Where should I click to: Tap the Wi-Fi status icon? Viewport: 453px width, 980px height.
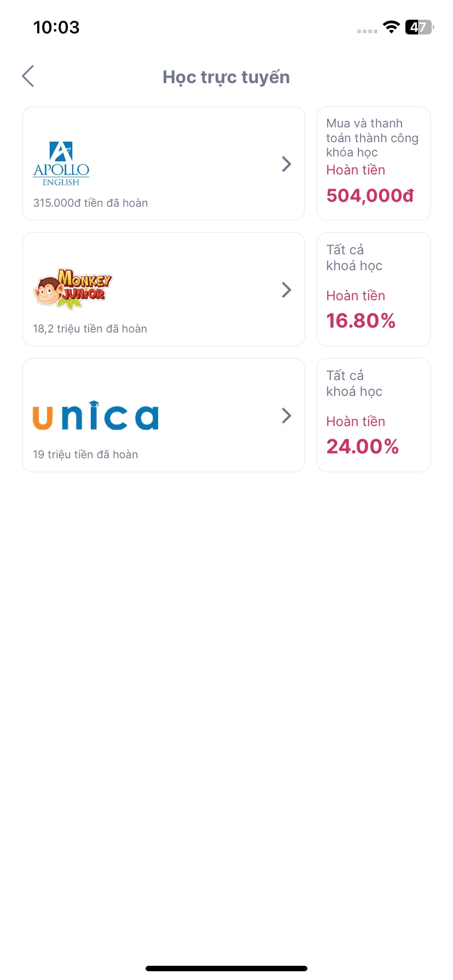coord(391,27)
